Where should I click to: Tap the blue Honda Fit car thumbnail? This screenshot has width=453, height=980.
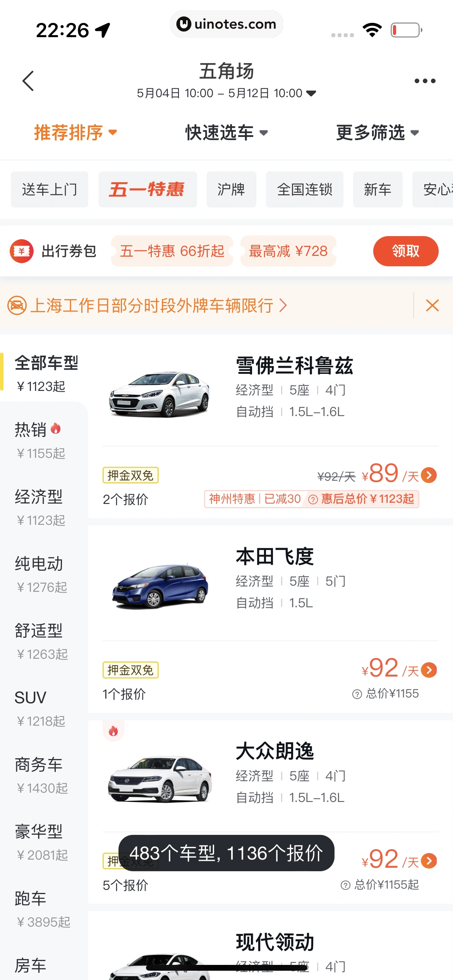tap(160, 585)
